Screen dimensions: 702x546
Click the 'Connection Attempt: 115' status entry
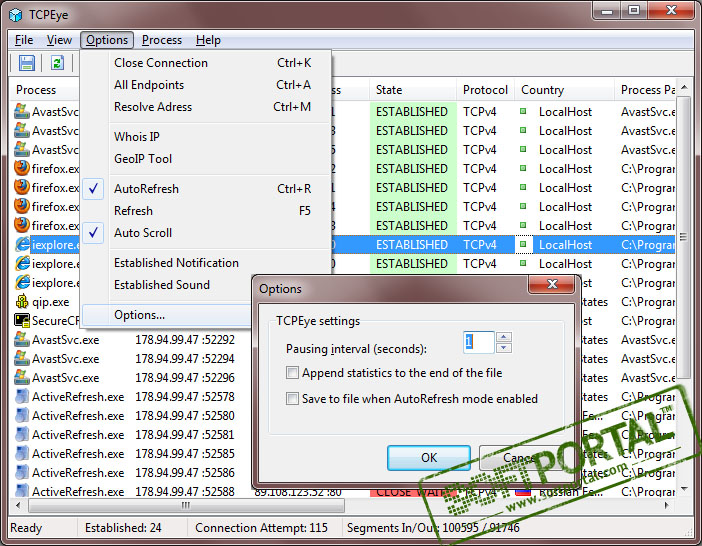(x=261, y=528)
